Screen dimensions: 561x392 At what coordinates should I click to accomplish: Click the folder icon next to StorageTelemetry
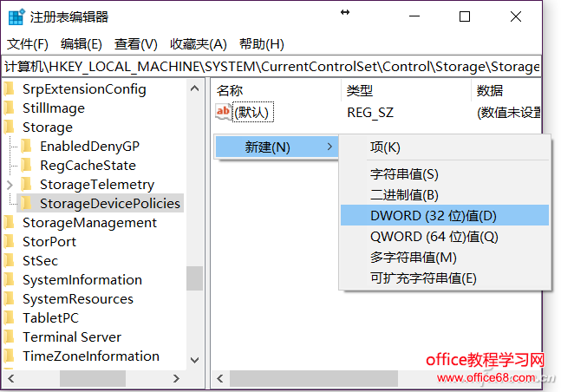[x=26, y=185]
